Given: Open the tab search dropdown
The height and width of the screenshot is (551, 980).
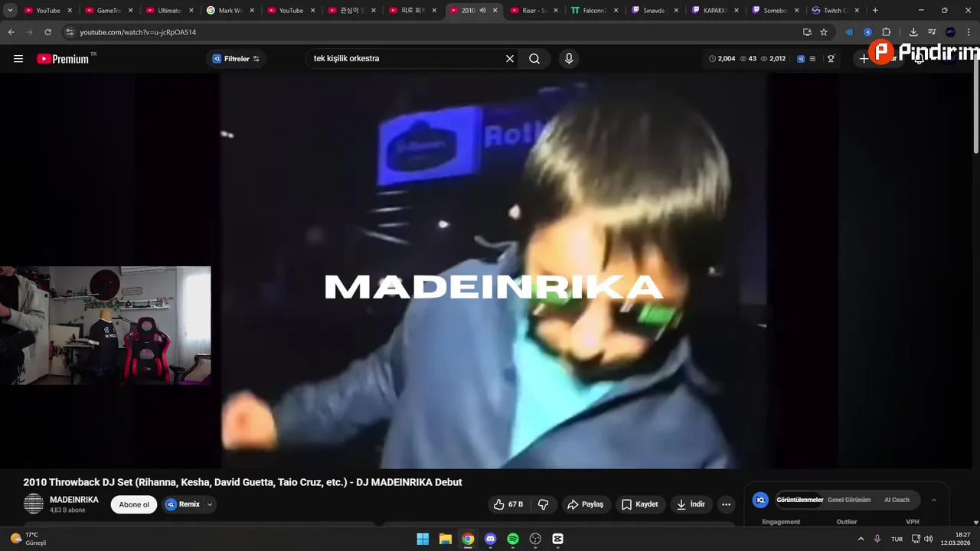Looking at the screenshot, I should tap(10, 11).
